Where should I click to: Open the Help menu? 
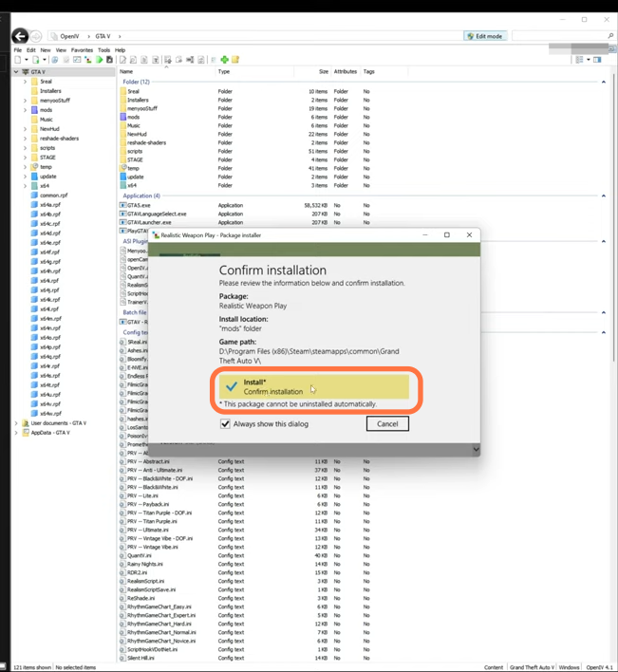[120, 50]
